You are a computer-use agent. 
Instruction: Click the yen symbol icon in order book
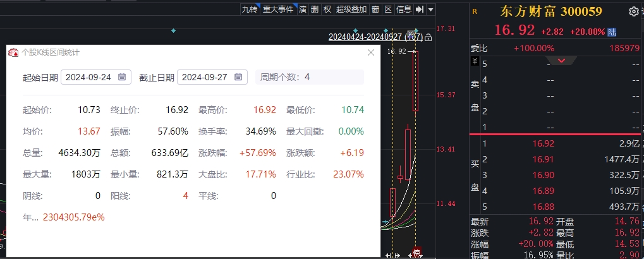(475, 62)
